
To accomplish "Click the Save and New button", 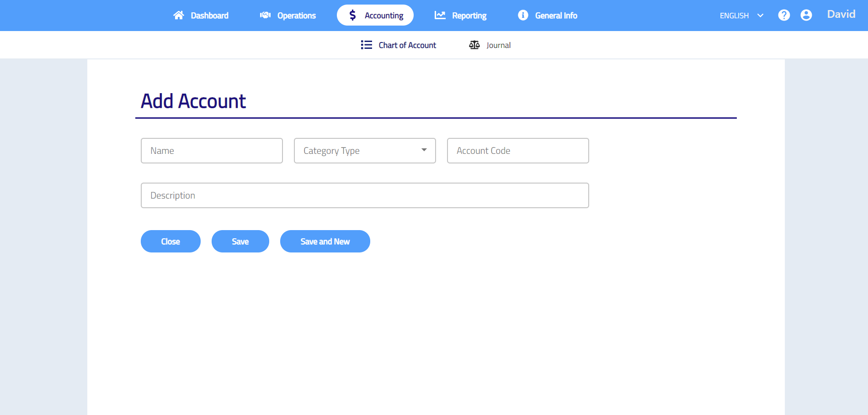I will (x=325, y=242).
